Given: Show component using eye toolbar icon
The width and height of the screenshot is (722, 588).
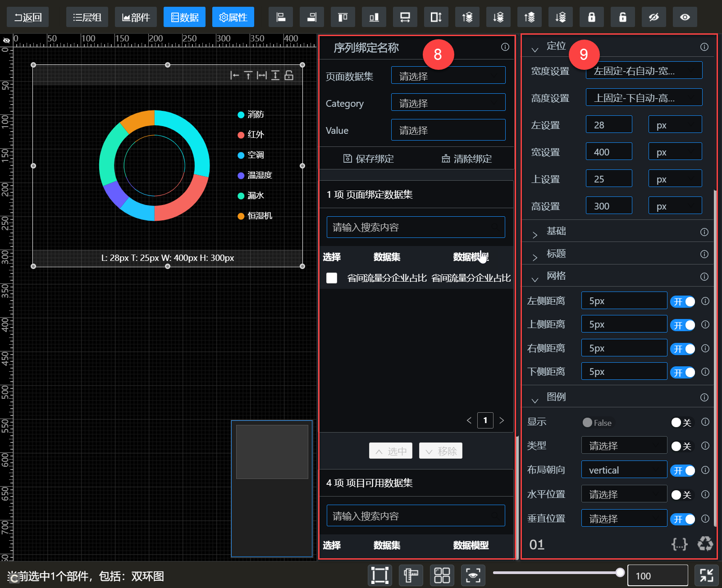Looking at the screenshot, I should (685, 17).
